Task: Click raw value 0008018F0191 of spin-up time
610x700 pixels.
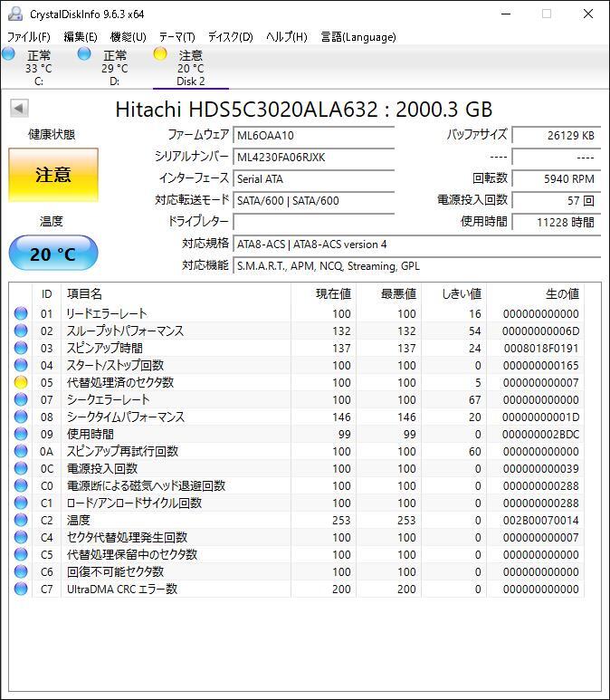Action: pyautogui.click(x=541, y=349)
